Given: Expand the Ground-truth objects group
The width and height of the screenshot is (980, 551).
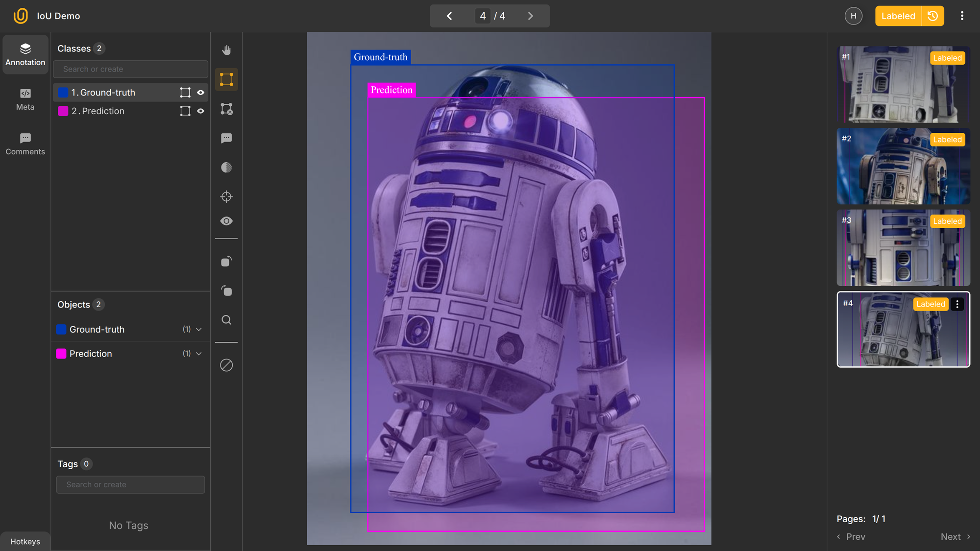Looking at the screenshot, I should coord(198,330).
